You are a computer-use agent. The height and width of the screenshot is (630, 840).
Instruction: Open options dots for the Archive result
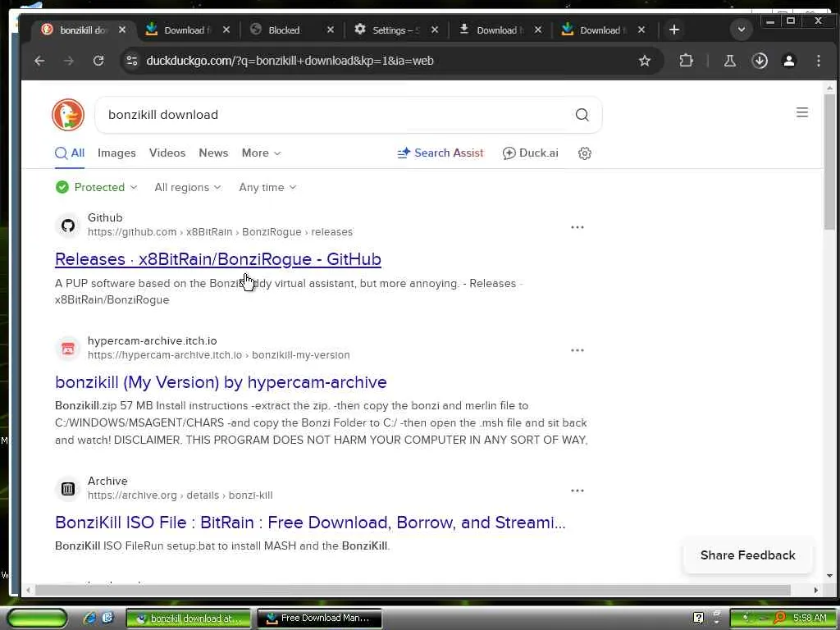pyautogui.click(x=577, y=491)
